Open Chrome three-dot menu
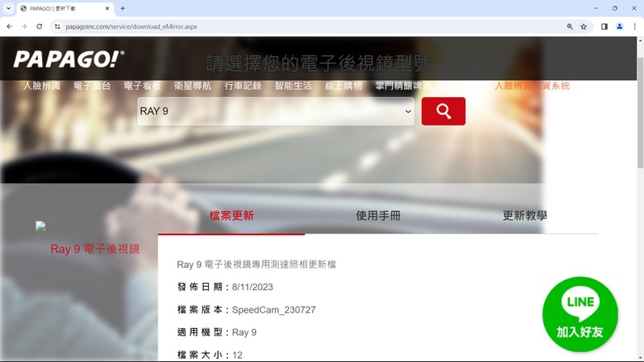This screenshot has height=362, width=644. pos(635,26)
